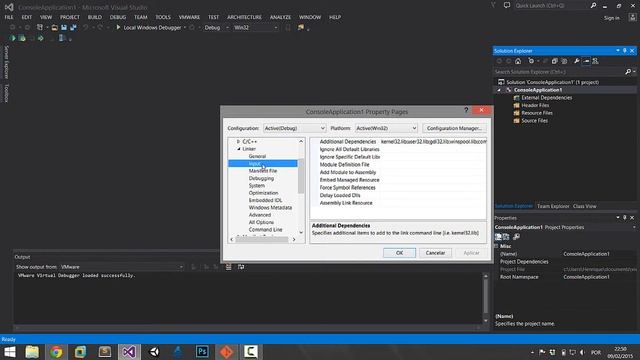Screen dimensions: 640x360
Task: Select the Additional Dependencies property row
Action: 398,142
